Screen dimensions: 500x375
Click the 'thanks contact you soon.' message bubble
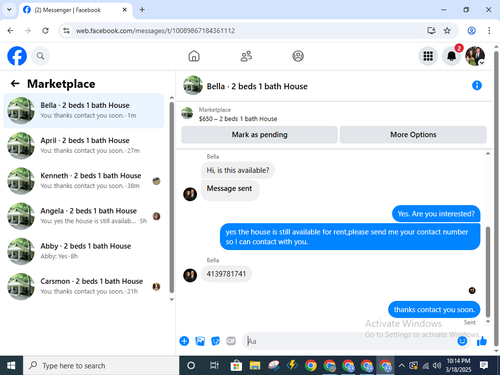coord(434,310)
